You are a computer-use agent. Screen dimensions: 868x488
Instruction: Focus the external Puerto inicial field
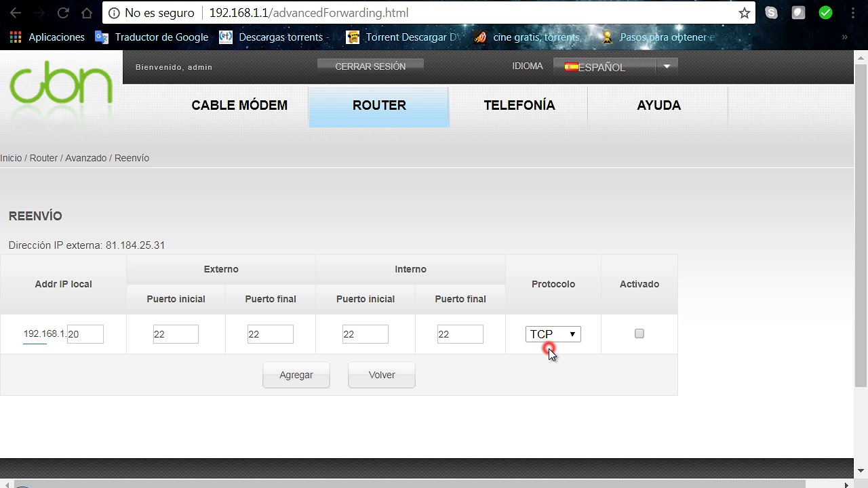pyautogui.click(x=176, y=334)
